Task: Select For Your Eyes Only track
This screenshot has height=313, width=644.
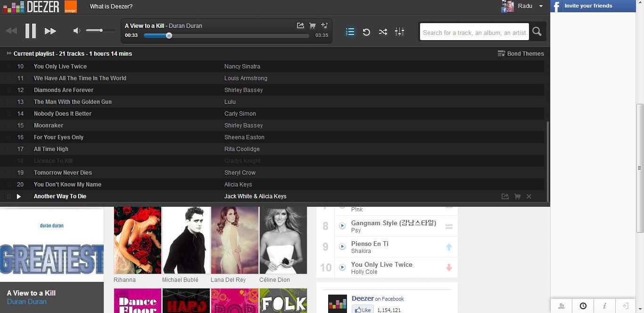Action: coord(58,137)
